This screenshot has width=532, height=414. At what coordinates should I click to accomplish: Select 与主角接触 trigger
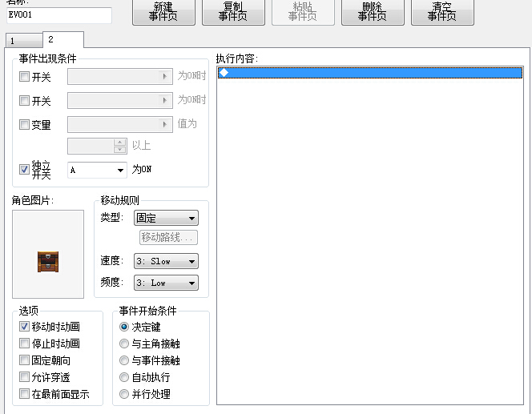124,344
